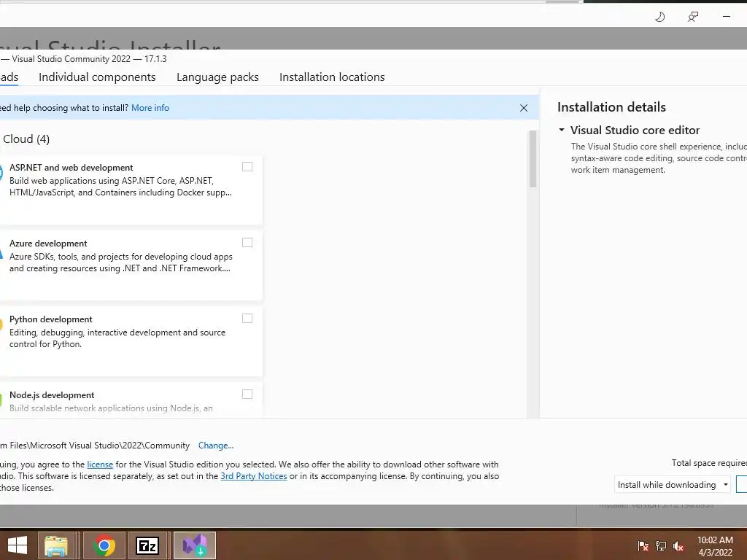Image resolution: width=747 pixels, height=560 pixels.
Task: Activate Visual Studio Installer taskbar icon
Action: tap(195, 545)
